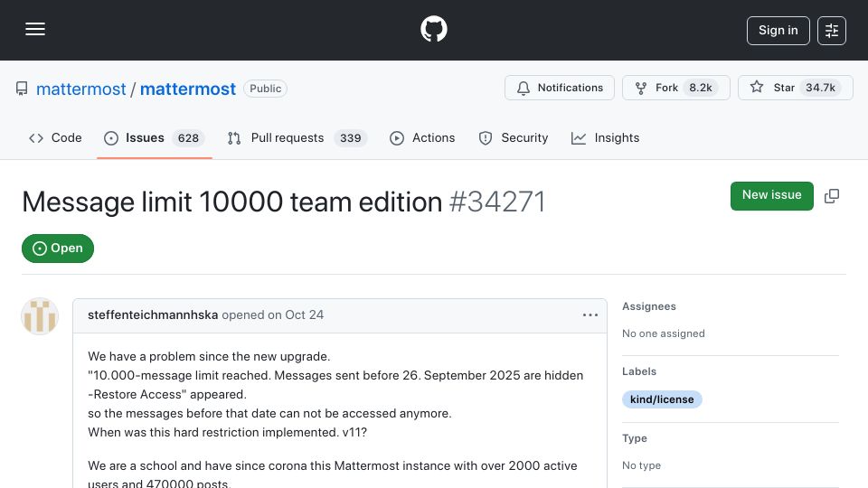The height and width of the screenshot is (488, 868).
Task: Click the Assignees heading
Action: click(649, 306)
